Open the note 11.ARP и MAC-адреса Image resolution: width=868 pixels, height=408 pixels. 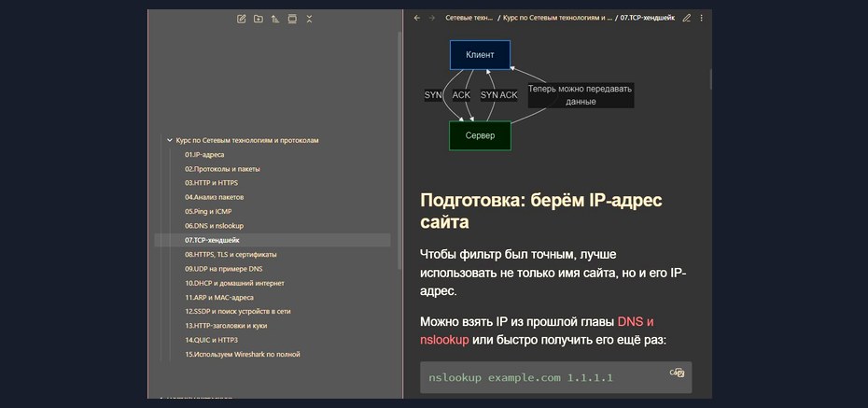[x=219, y=297]
